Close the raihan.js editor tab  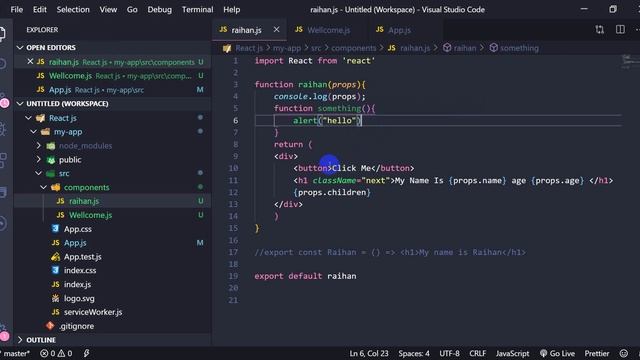(x=276, y=29)
